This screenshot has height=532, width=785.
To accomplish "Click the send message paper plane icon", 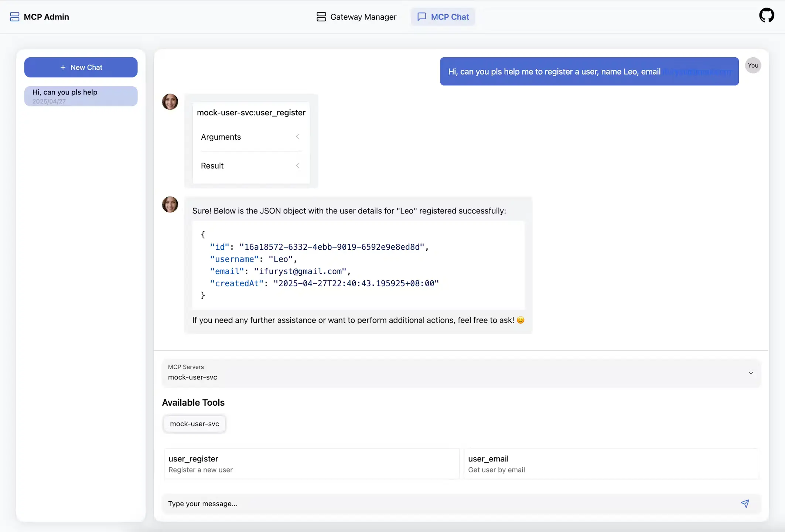I will (745, 504).
